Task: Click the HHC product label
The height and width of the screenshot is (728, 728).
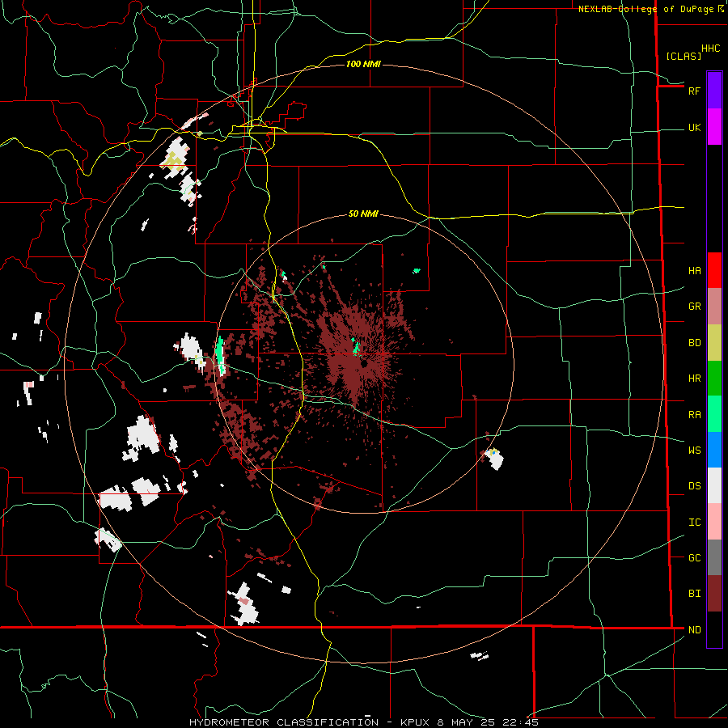Action: point(710,49)
